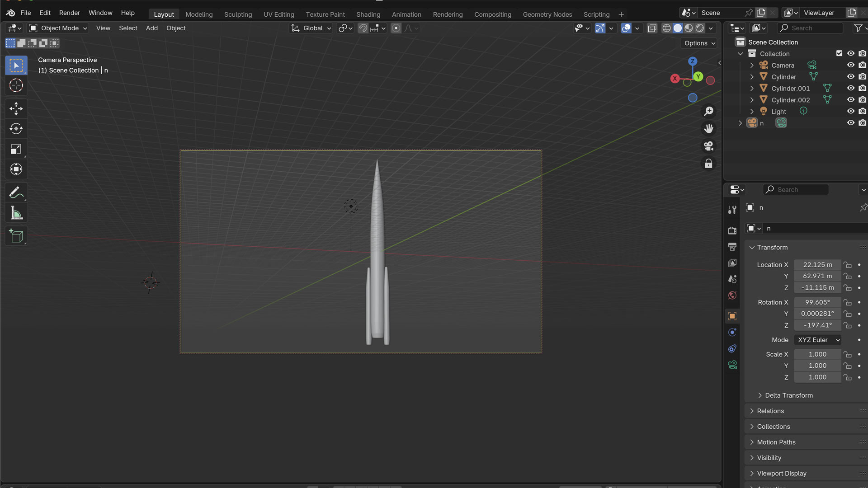Expand the Viewport Display panel
This screenshot has height=488, width=868.
click(x=781, y=473)
